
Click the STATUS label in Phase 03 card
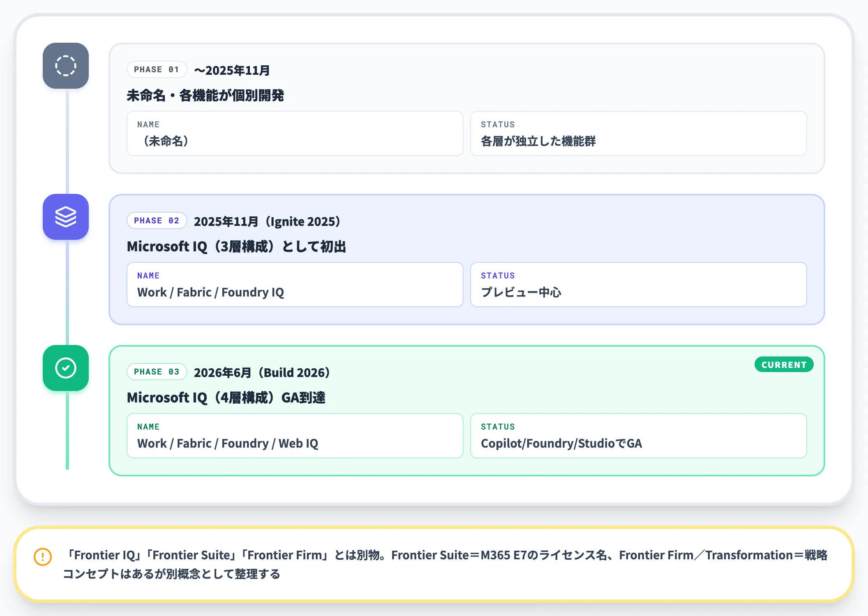pos(498,427)
